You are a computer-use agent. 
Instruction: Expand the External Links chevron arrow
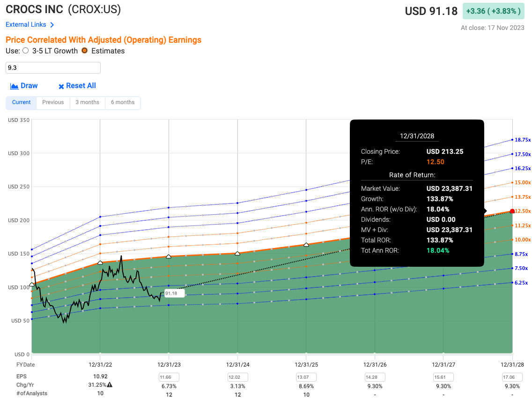[52, 25]
